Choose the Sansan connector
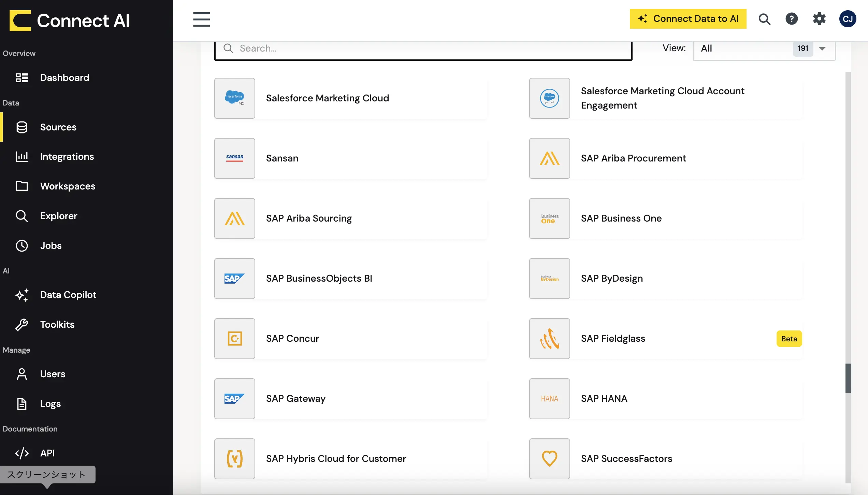 coord(351,158)
